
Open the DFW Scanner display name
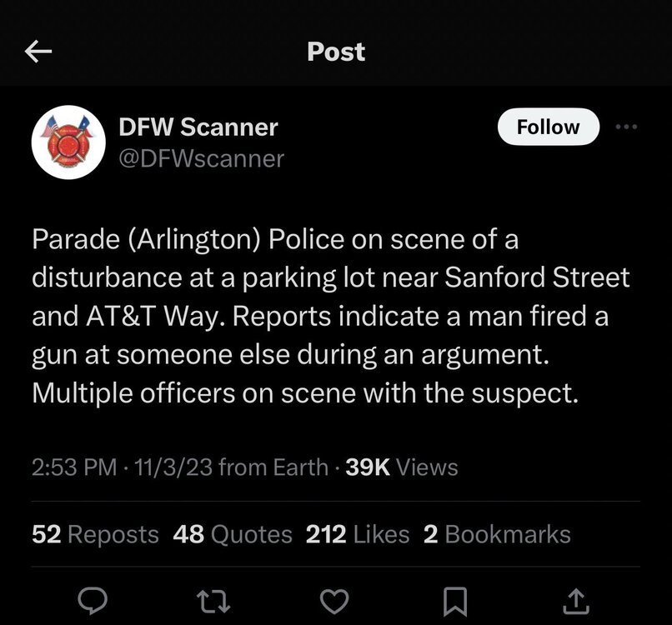point(198,127)
